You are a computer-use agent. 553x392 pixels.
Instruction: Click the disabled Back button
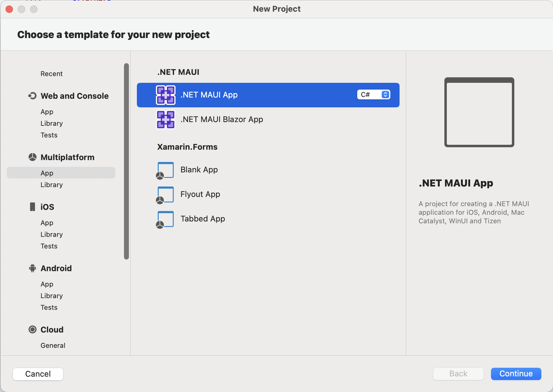pos(458,374)
